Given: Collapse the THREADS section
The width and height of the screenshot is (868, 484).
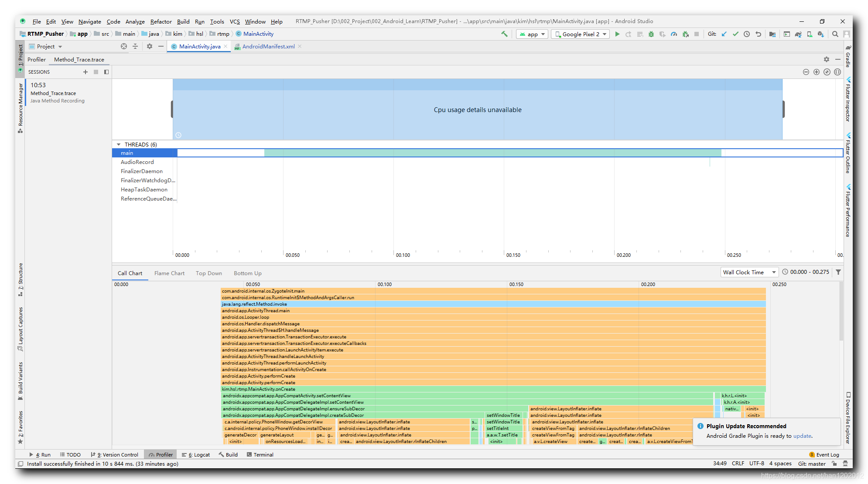Looking at the screenshot, I should pyautogui.click(x=119, y=144).
